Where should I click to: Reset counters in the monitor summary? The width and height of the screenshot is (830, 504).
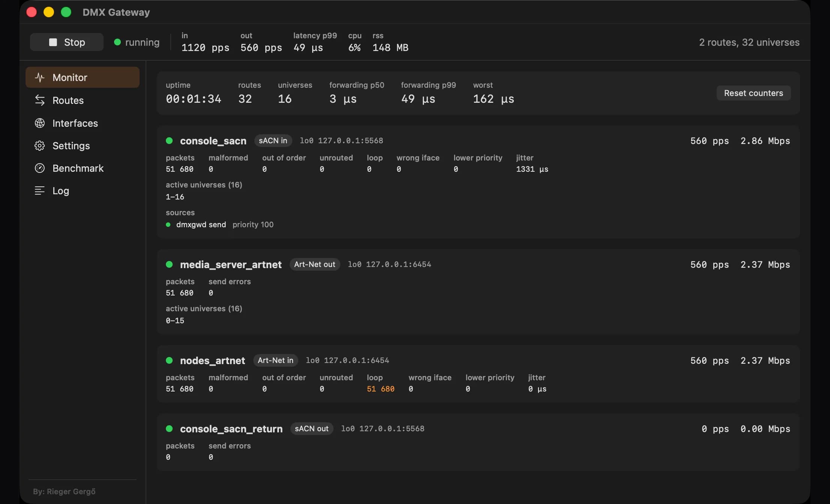pos(753,93)
